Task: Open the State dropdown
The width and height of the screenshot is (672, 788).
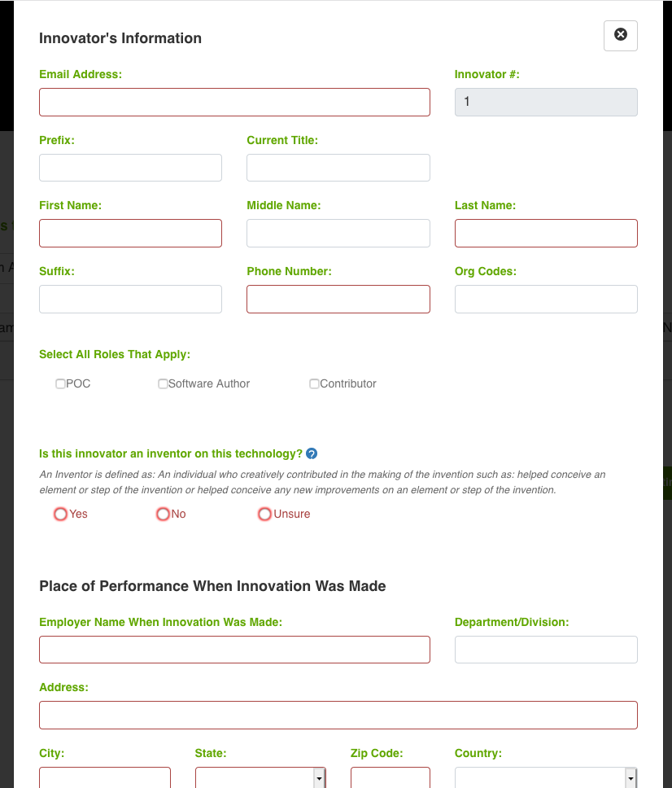Action: [x=260, y=778]
